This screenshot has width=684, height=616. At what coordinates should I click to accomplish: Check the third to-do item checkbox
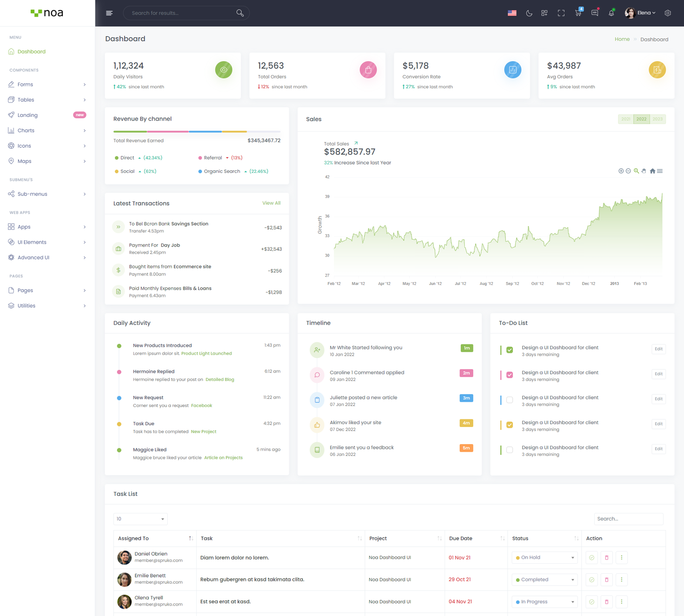pyautogui.click(x=510, y=400)
